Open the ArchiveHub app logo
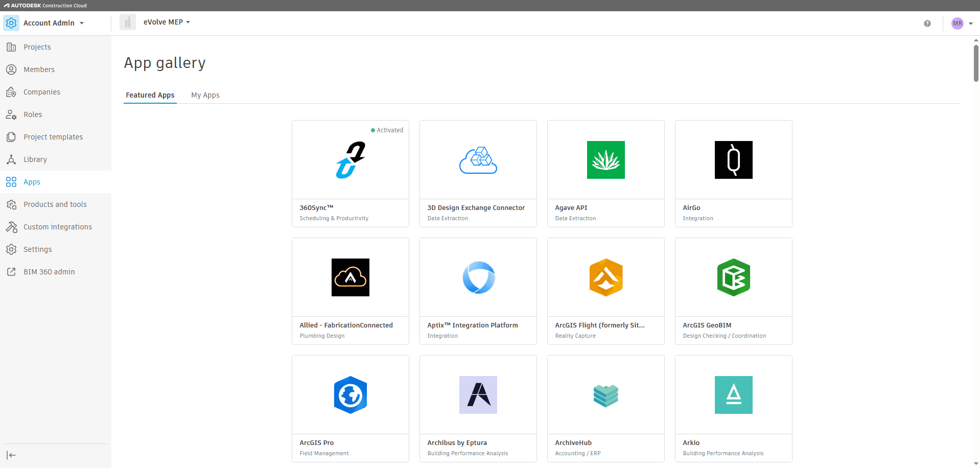Viewport: 980px width, 468px height. tap(606, 396)
